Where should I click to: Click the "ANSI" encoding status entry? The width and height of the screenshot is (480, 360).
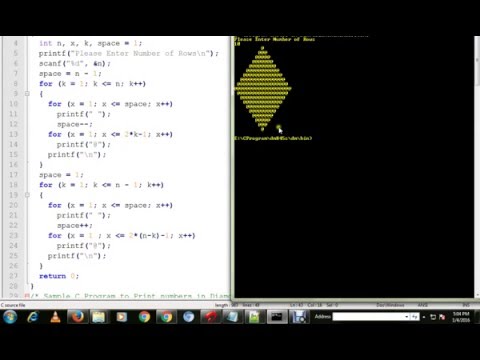[x=423, y=305]
